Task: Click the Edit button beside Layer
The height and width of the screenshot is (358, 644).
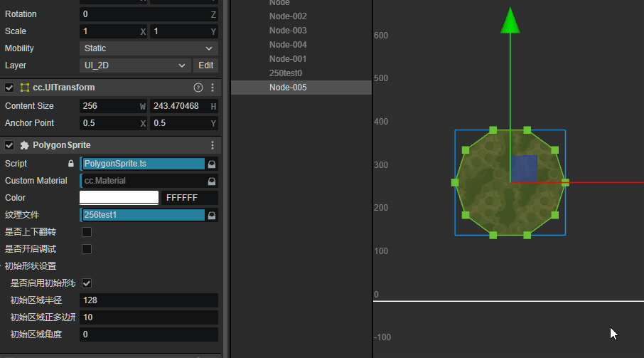Action: click(x=205, y=65)
